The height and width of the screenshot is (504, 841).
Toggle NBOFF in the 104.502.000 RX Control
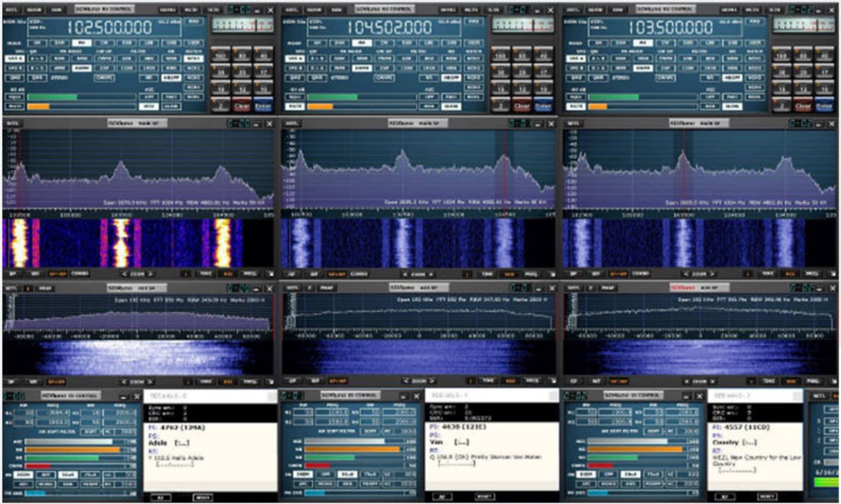coord(451,77)
